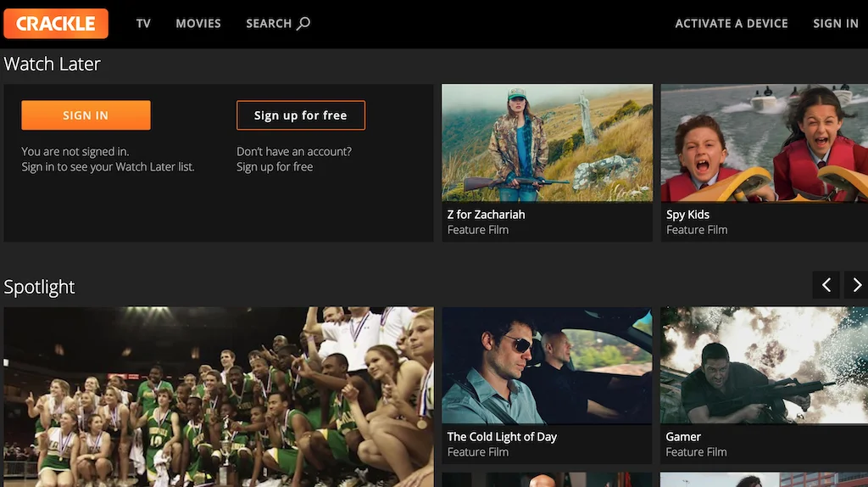The image size is (868, 487).
Task: Click the Crackle logo
Action: pyautogui.click(x=56, y=23)
